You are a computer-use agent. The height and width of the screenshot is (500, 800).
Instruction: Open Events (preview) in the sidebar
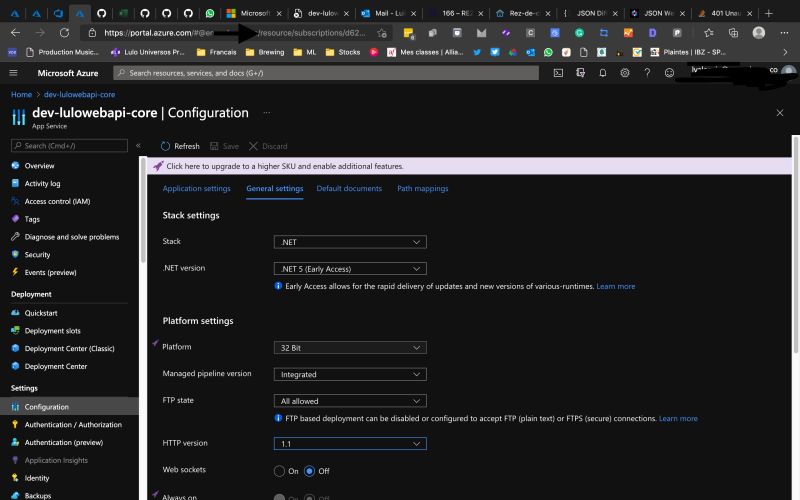[51, 272]
